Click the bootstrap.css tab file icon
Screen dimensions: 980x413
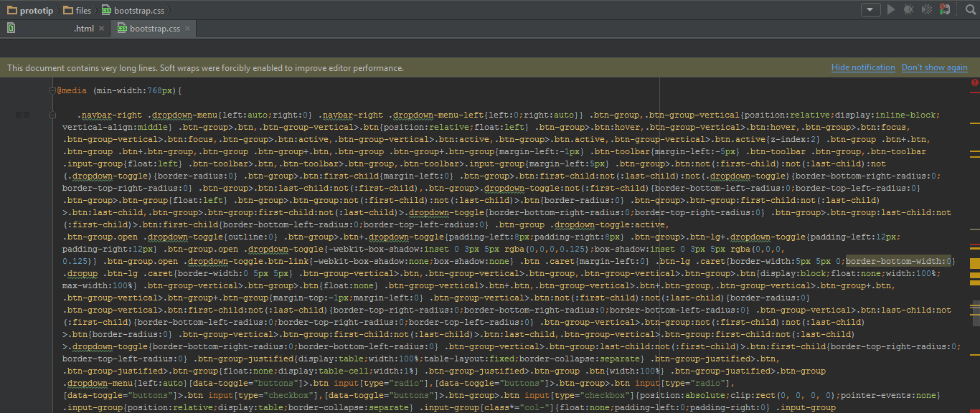point(122,29)
